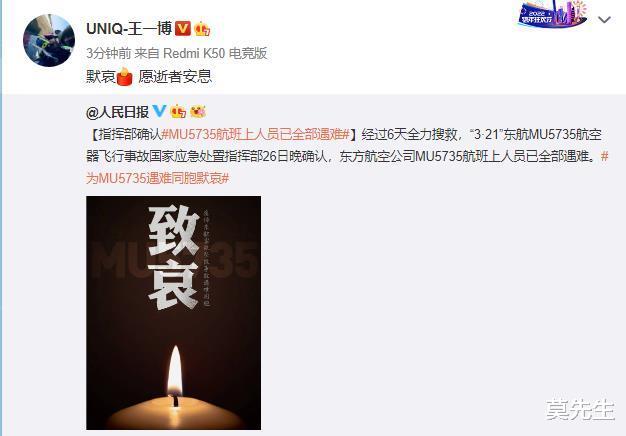Click the candle emoji in the post text
The height and width of the screenshot is (436, 626).
coord(125,76)
